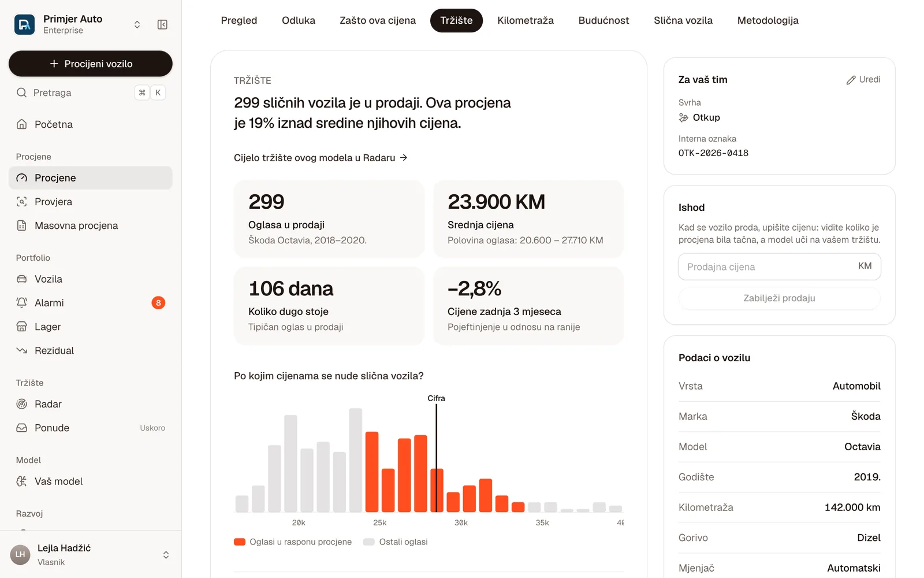Click the Vaš model brain icon
This screenshot has width=924, height=578.
[x=21, y=481]
